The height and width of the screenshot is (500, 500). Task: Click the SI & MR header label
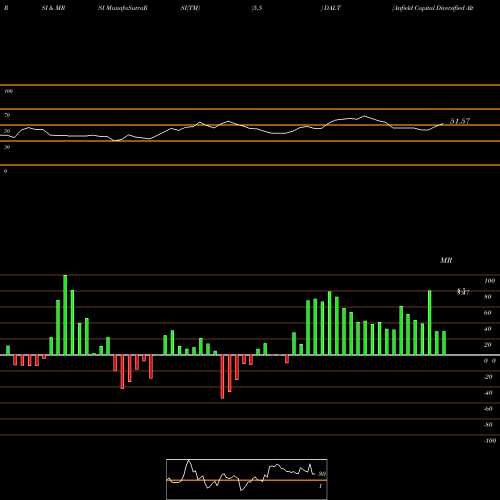click(x=53, y=8)
